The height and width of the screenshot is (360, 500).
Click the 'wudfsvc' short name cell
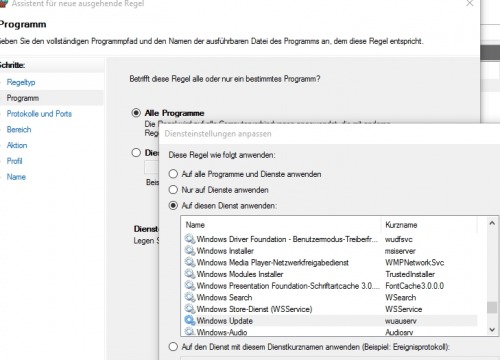(399, 239)
